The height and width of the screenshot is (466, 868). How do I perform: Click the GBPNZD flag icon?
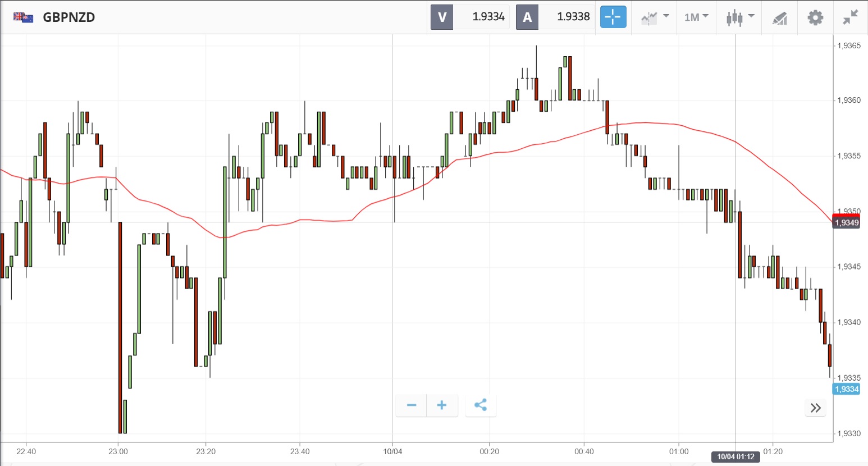point(24,17)
